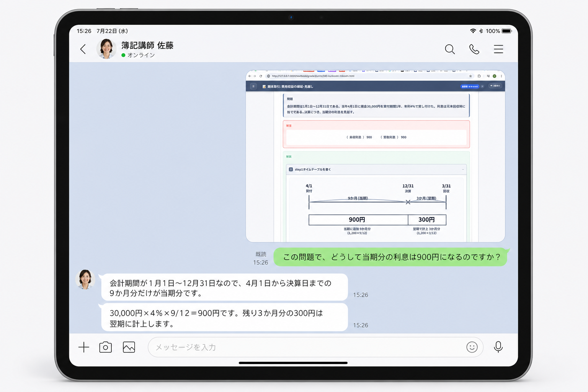Tap the 既読 read receipt label

click(x=261, y=254)
